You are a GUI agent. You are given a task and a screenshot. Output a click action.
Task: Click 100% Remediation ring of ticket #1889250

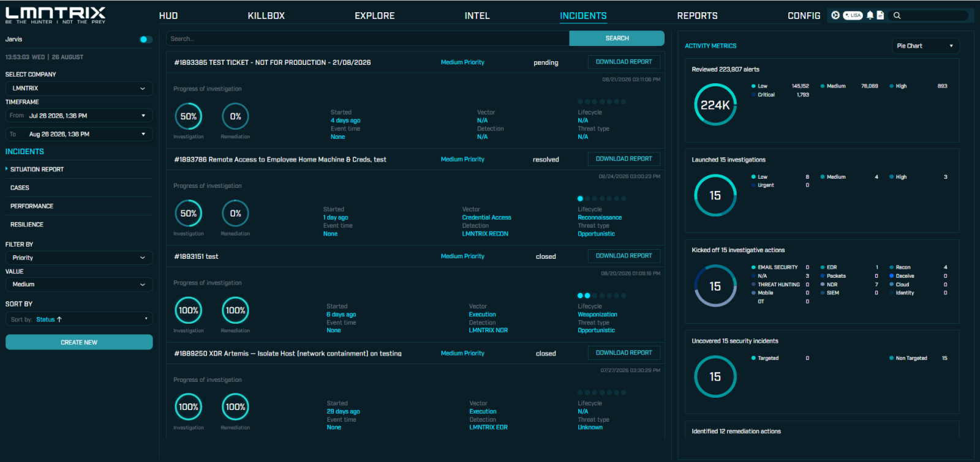click(x=235, y=407)
